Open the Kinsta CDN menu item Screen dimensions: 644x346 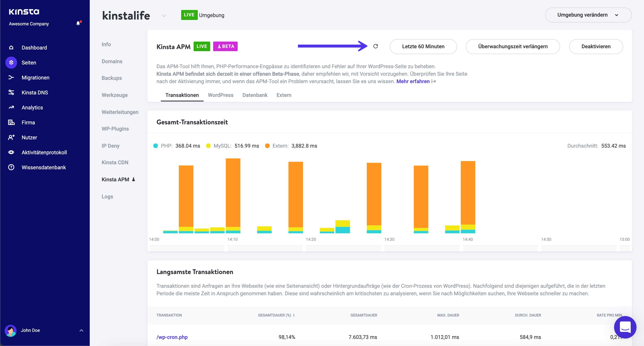(115, 162)
